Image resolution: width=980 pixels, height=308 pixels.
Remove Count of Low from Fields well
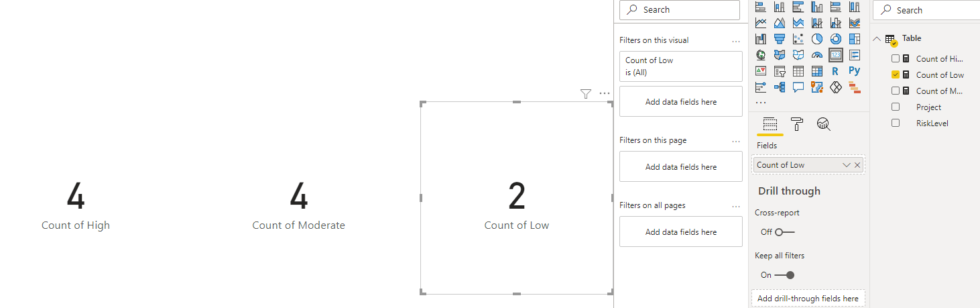click(857, 165)
